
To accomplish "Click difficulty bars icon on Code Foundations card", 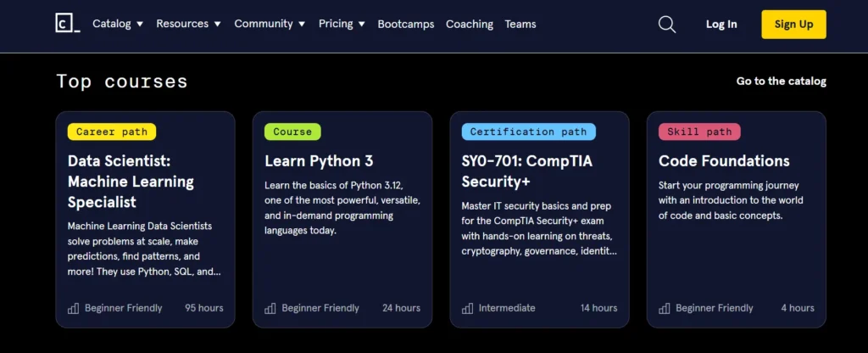I will tap(664, 308).
